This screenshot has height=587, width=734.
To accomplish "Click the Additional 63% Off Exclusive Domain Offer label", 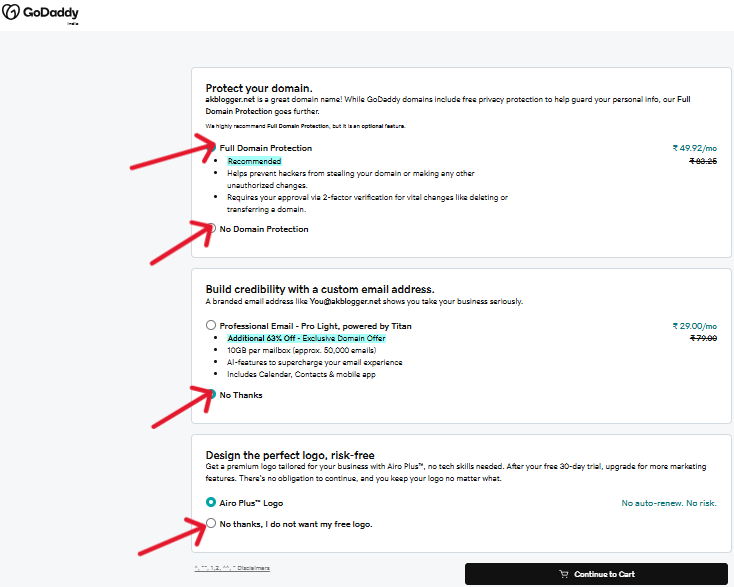I will click(307, 338).
